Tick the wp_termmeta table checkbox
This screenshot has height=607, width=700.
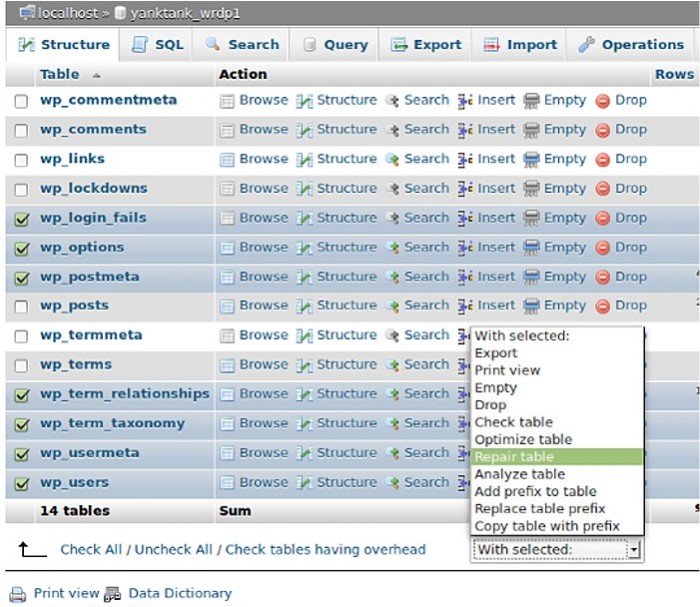coord(21,336)
